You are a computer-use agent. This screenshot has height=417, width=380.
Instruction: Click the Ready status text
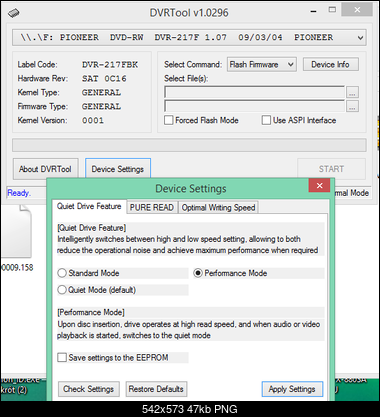[x=19, y=193]
